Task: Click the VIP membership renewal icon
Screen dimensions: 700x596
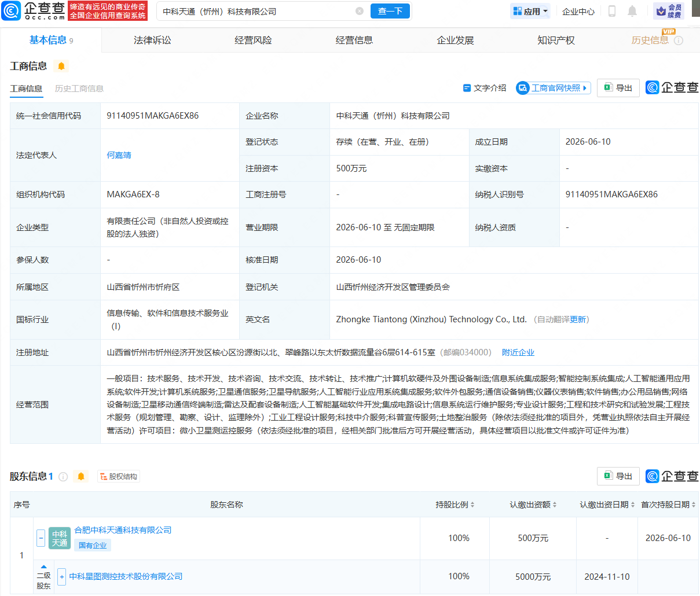Action: 669,11
